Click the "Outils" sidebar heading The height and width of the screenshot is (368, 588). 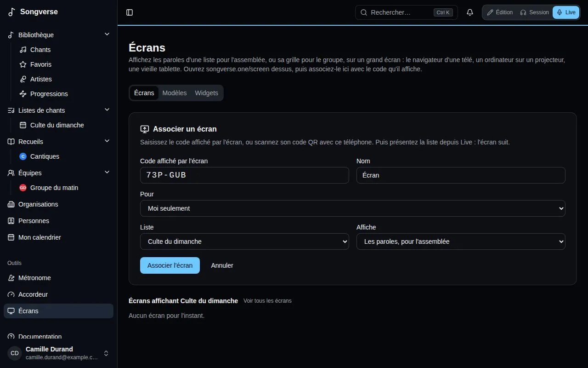(x=14, y=263)
